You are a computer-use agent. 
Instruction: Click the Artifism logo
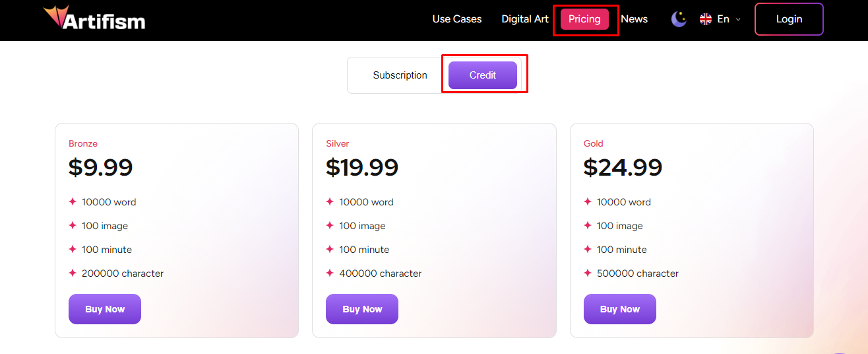point(94,18)
